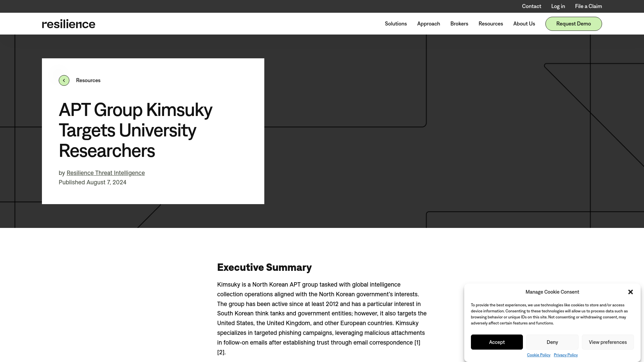Image resolution: width=644 pixels, height=362 pixels.
Task: Click the Request Demo button
Action: [574, 23]
